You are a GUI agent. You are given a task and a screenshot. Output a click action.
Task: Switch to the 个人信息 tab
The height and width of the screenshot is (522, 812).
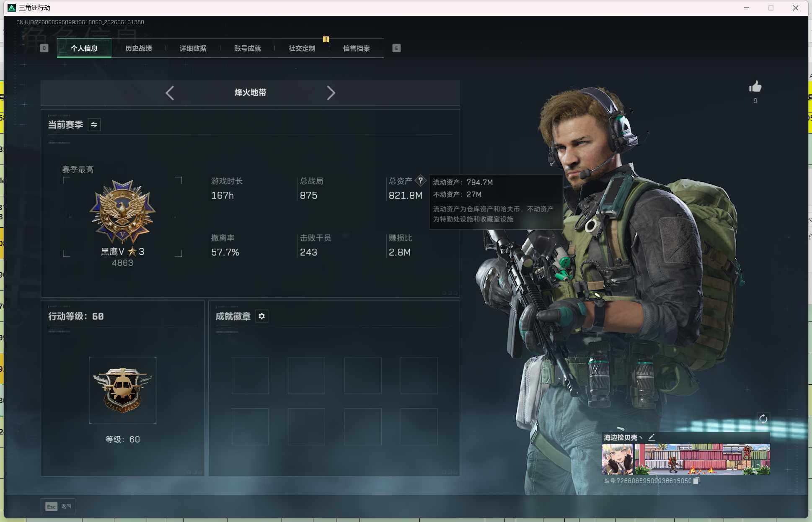(84, 48)
